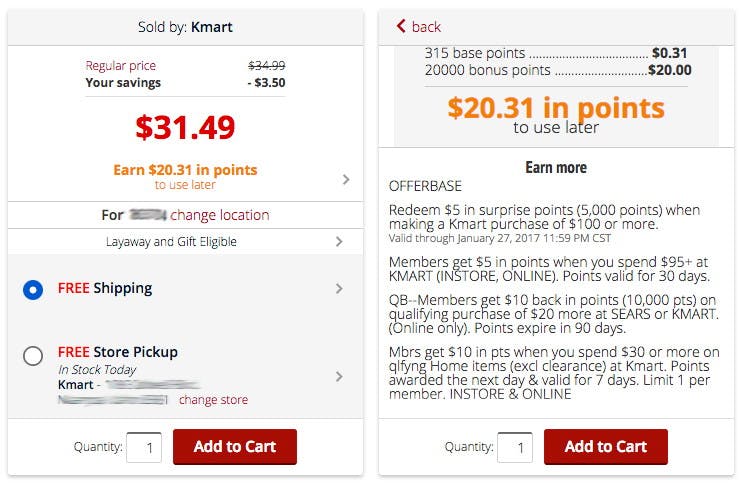
Task: Click the change store link
Action: tap(213, 400)
